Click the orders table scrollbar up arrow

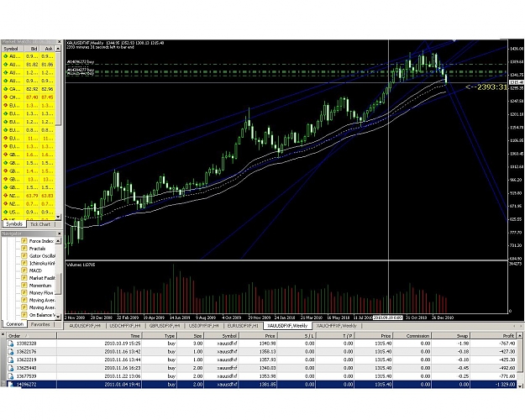[520, 336]
